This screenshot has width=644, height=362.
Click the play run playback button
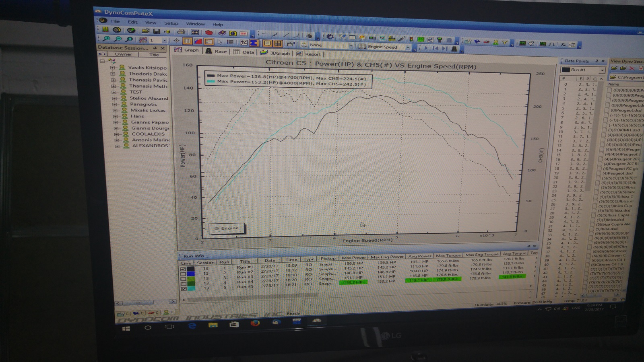pyautogui.click(x=426, y=48)
